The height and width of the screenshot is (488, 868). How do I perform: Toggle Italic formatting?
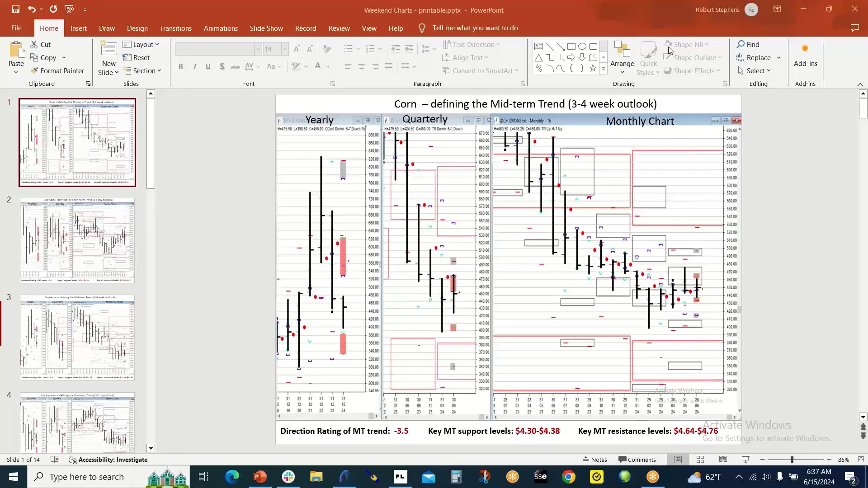click(194, 66)
